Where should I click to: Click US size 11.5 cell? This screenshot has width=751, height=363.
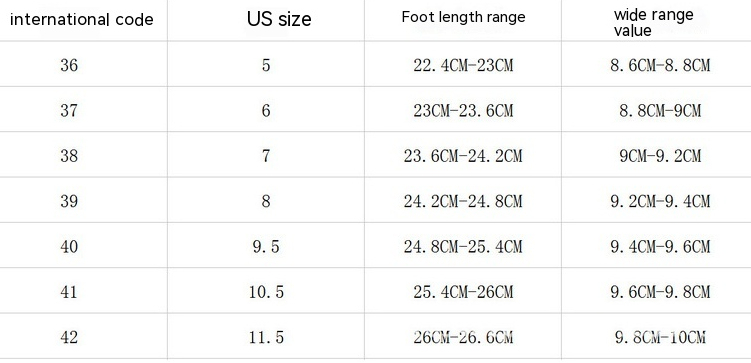(266, 337)
